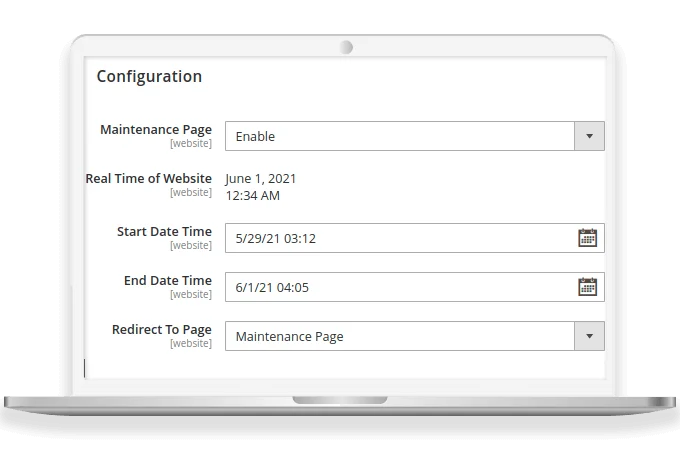Viewport: 680px width, 450px height.
Task: Click the Start Date Time input field
Action: pyautogui.click(x=415, y=238)
